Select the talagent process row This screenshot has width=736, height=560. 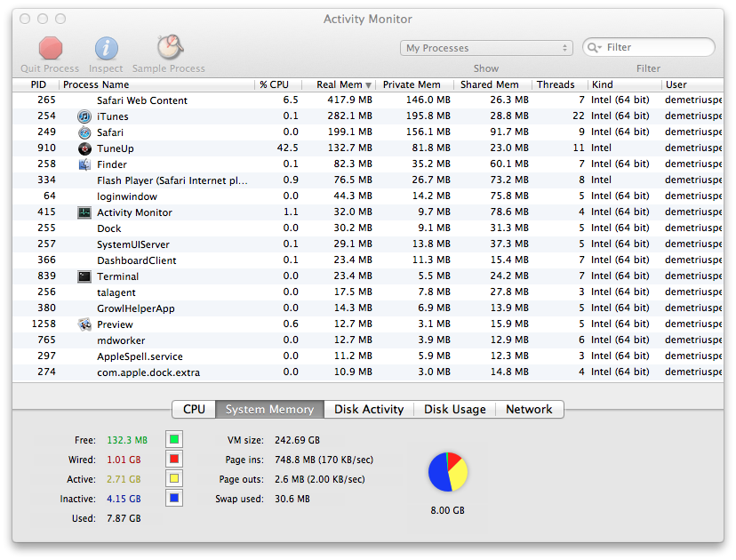pyautogui.click(x=368, y=292)
